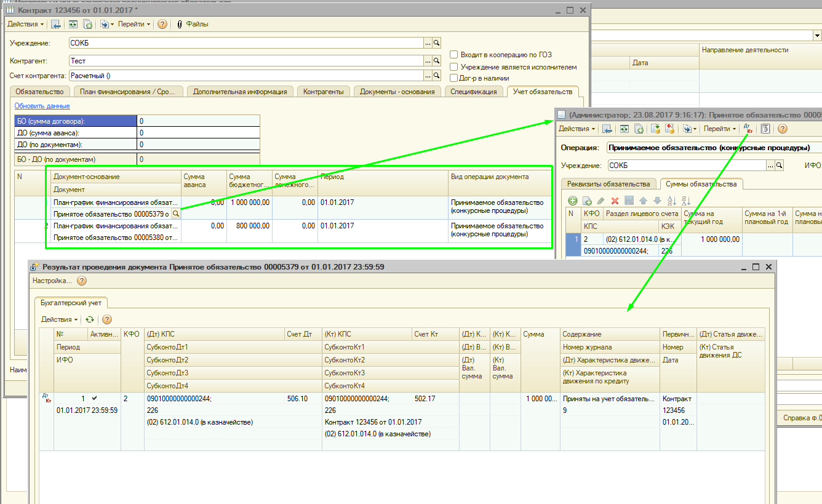The height and width of the screenshot is (504, 822).
Task: Click help icon in the Контракт toolbar
Action: coord(162,24)
